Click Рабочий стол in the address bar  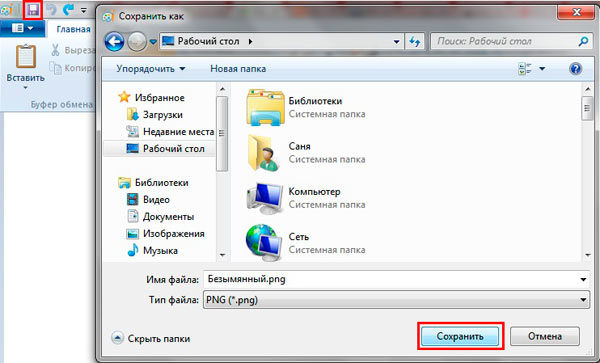(x=209, y=41)
